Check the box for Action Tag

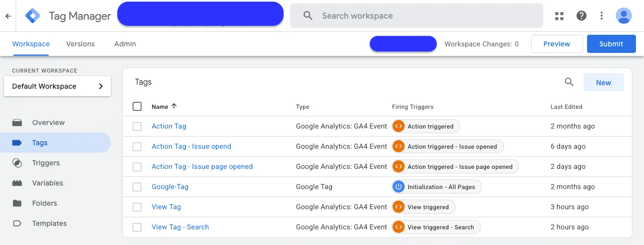tap(137, 127)
